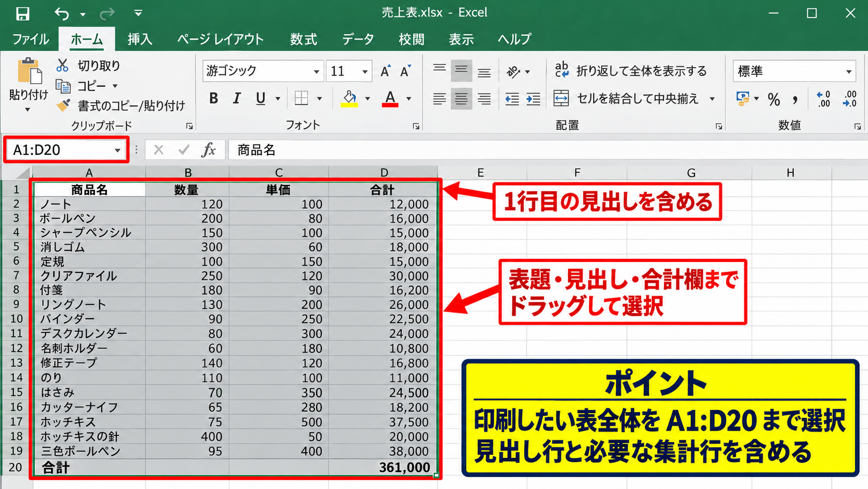This screenshot has height=489, width=868.
Task: Click the Undo arrow icon
Action: [61, 13]
